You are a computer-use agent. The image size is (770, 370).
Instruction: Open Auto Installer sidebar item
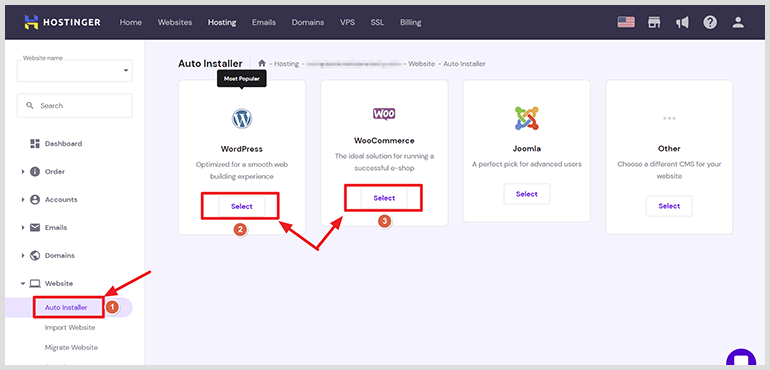pyautogui.click(x=66, y=308)
